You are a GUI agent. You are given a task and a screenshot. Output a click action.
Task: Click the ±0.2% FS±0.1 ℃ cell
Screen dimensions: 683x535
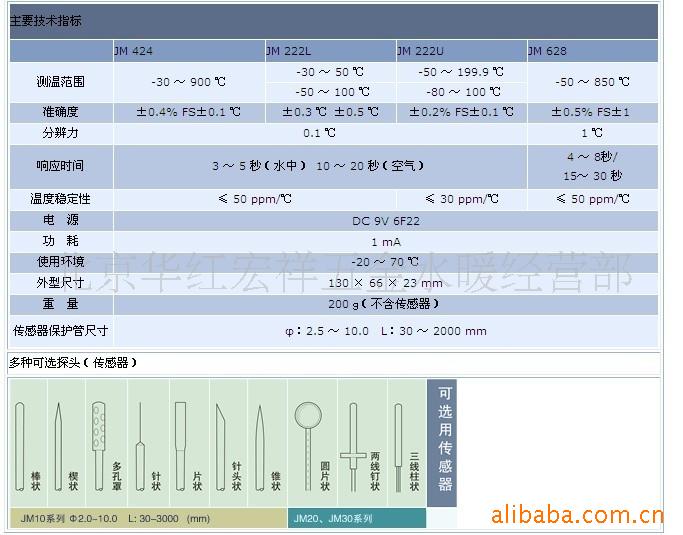pos(462,112)
